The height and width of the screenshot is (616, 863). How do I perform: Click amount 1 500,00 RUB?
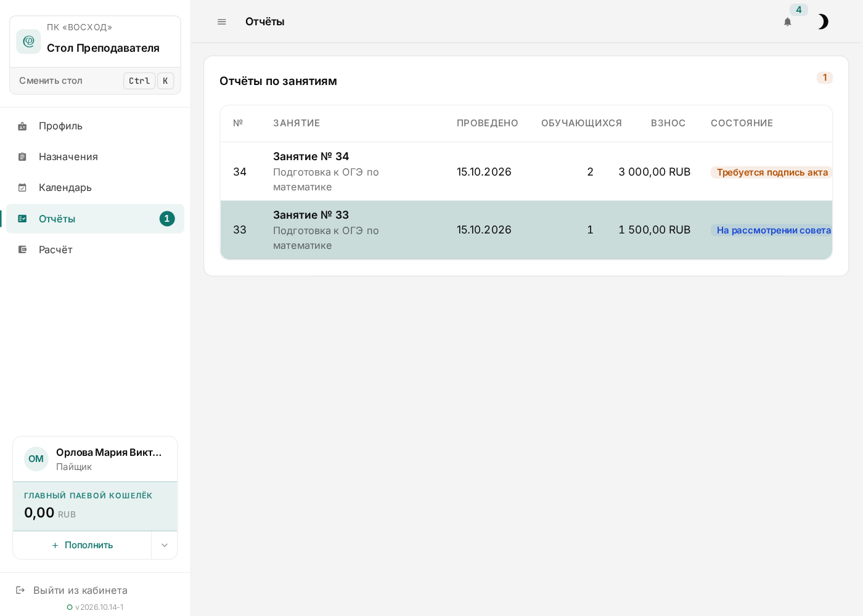pyautogui.click(x=655, y=230)
